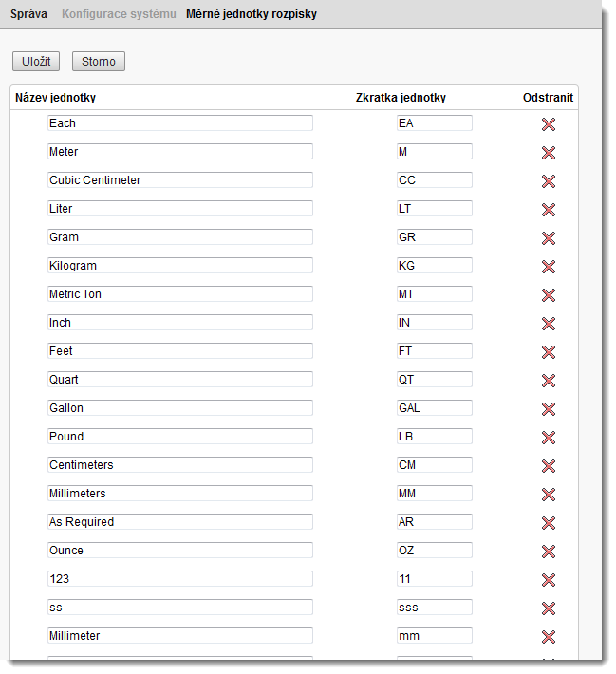Delete the row named 123
The height and width of the screenshot is (674, 616).
pos(548,580)
